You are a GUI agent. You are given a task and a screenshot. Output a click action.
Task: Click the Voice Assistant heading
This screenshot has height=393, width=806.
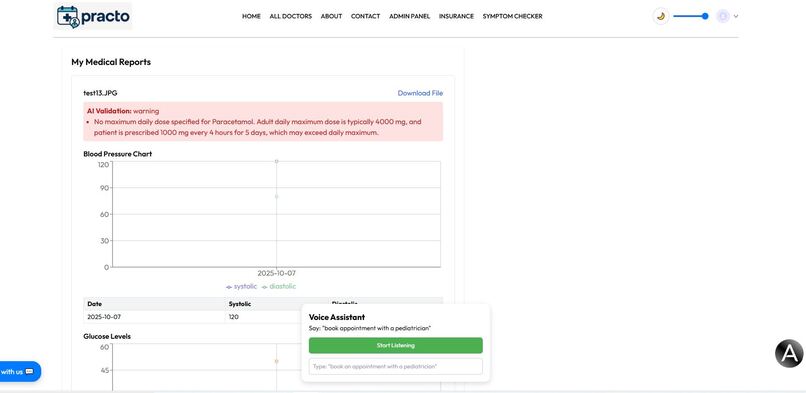pyautogui.click(x=337, y=317)
